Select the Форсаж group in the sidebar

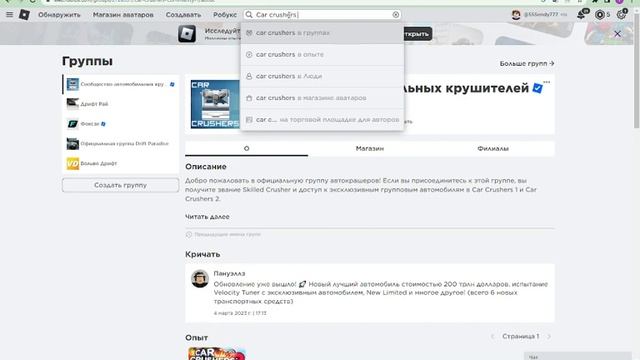[x=120, y=124]
